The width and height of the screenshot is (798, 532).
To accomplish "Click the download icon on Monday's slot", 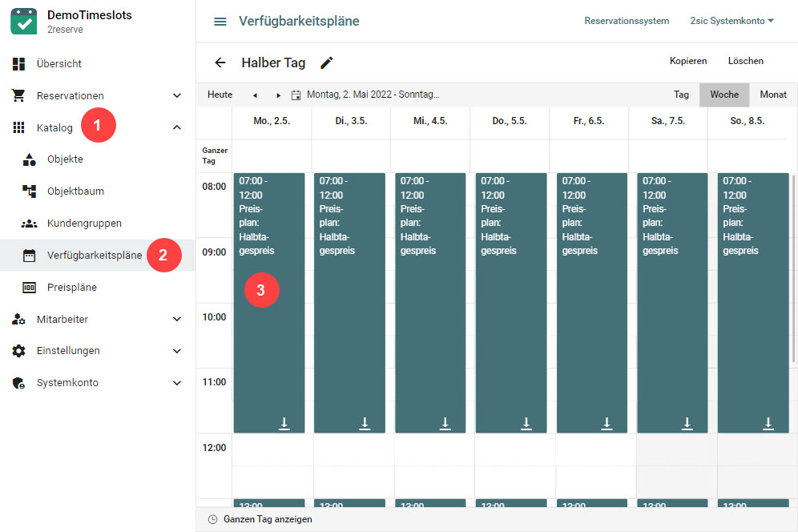I will click(284, 423).
